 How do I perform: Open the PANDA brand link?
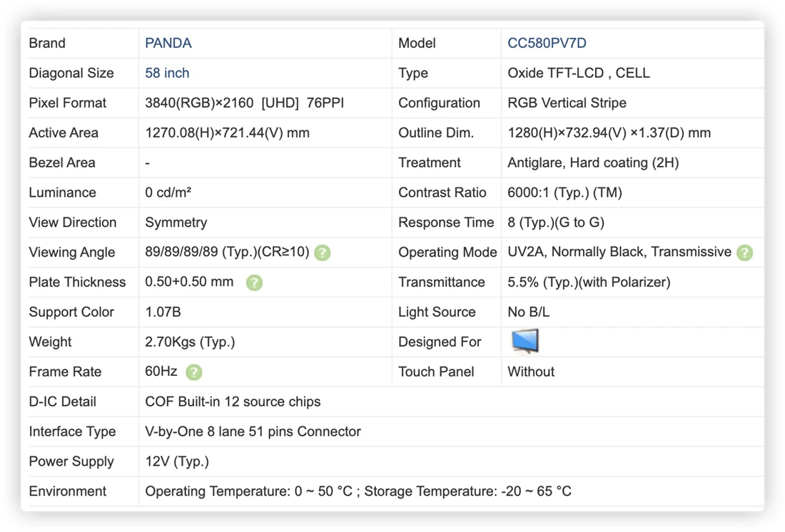pyautogui.click(x=168, y=43)
